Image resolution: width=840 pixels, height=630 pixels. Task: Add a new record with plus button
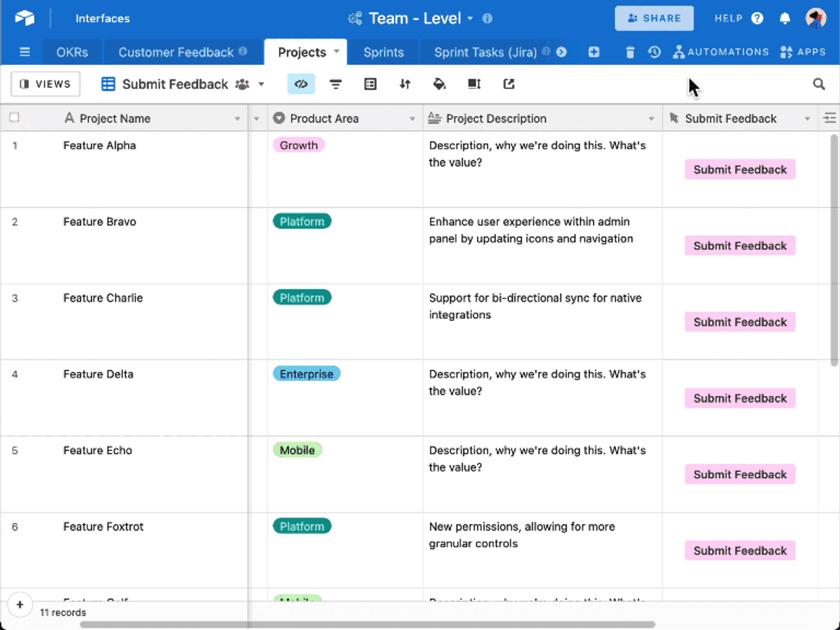20,604
